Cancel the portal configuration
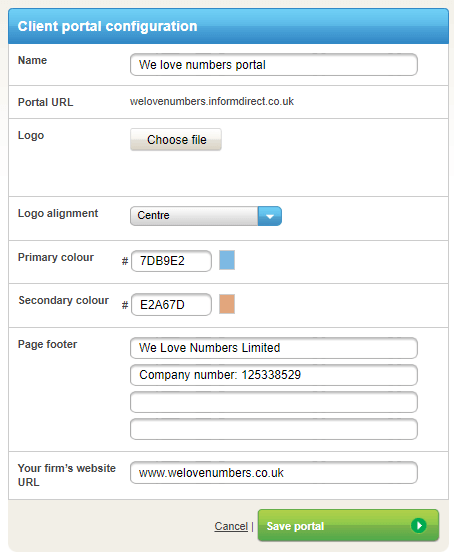The image size is (454, 555). tap(231, 526)
